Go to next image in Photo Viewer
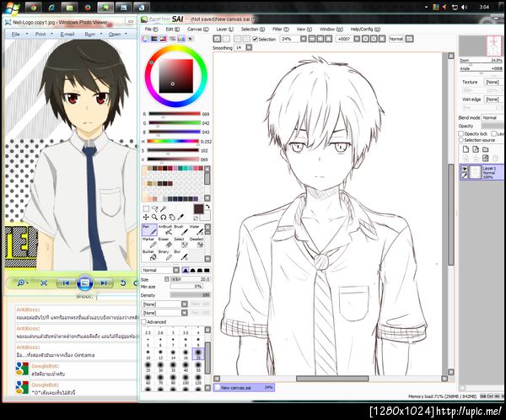Screen dimensions: 506x420 (104, 283)
